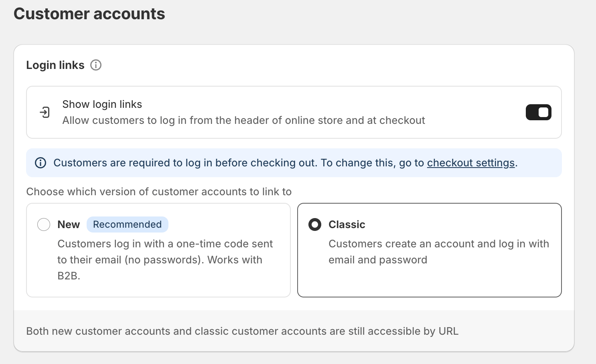
Task: Select the filled radio icon for Classic
Action: 314,224
